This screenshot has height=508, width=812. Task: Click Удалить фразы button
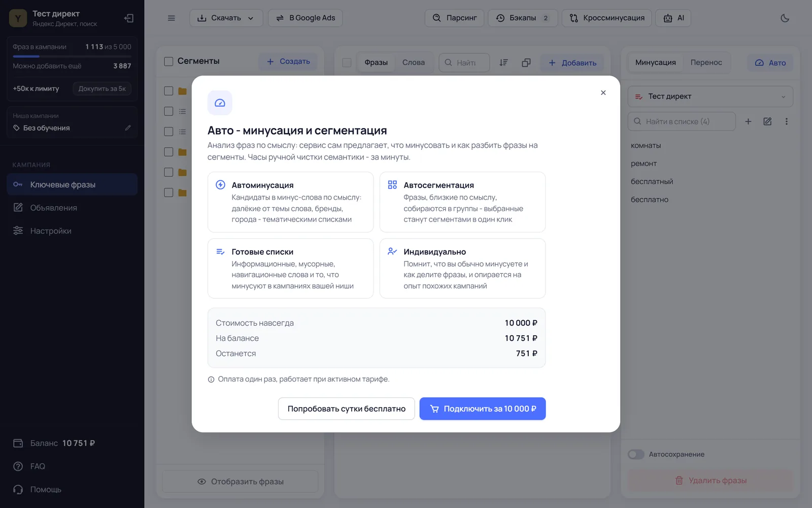point(710,481)
